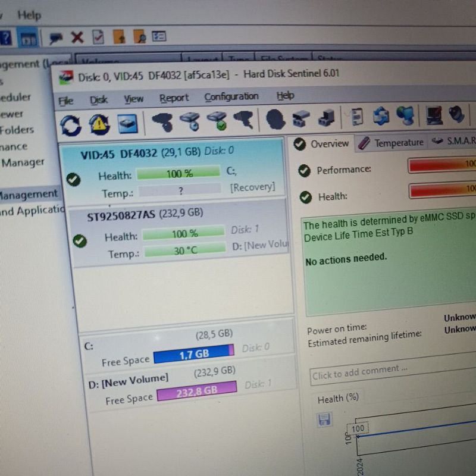Click the red X icon in Computer Management toolbar
This screenshot has height=476, width=476.
pyautogui.click(x=77, y=37)
